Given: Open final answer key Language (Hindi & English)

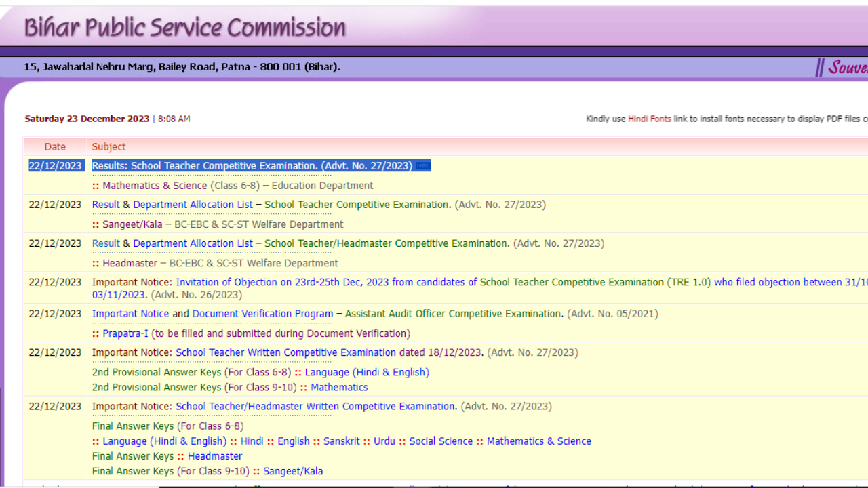Looking at the screenshot, I should coord(165,441).
